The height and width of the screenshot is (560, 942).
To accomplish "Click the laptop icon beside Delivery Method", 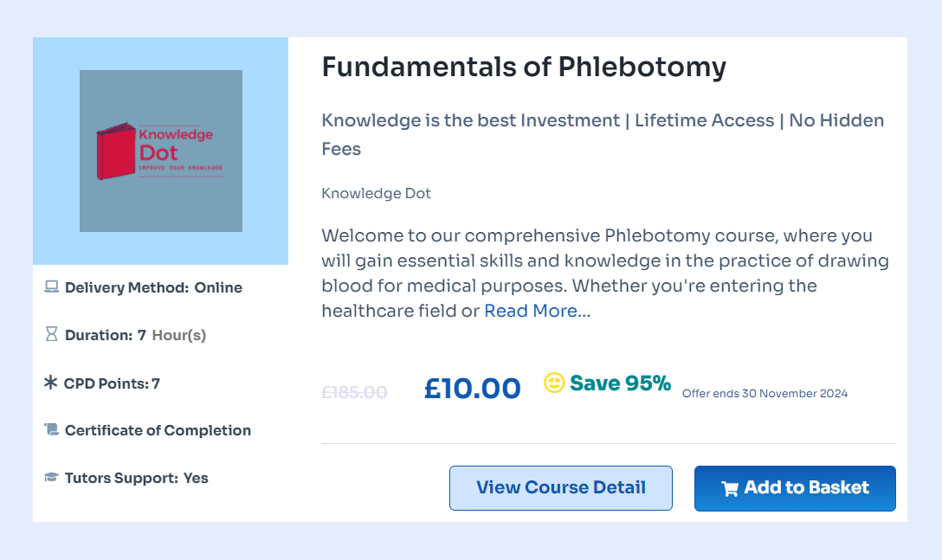I will 51,287.
